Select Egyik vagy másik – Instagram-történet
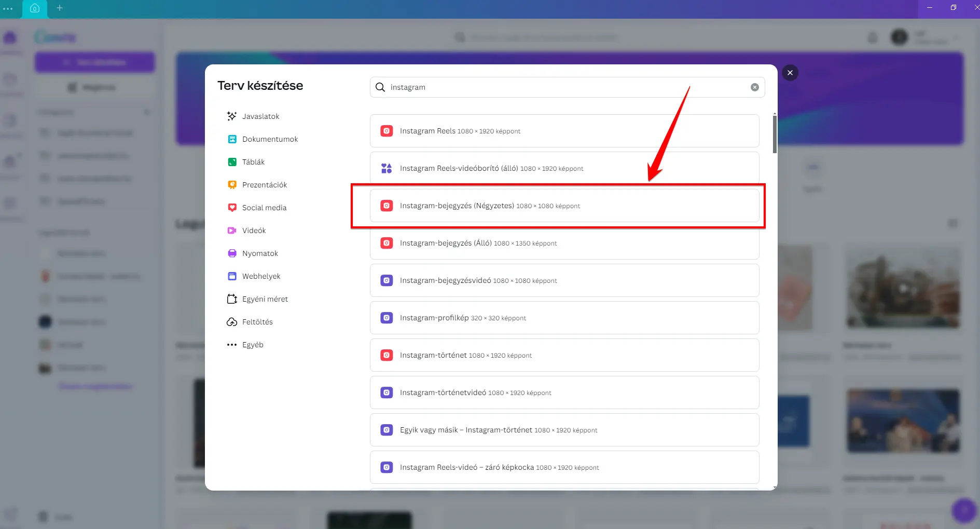Screen dimensions: 980x529 (564, 430)
